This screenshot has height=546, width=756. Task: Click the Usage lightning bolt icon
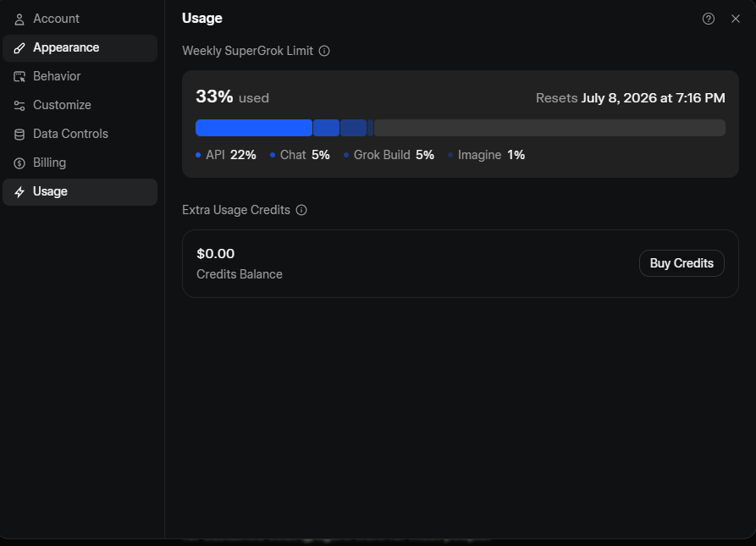click(x=19, y=192)
